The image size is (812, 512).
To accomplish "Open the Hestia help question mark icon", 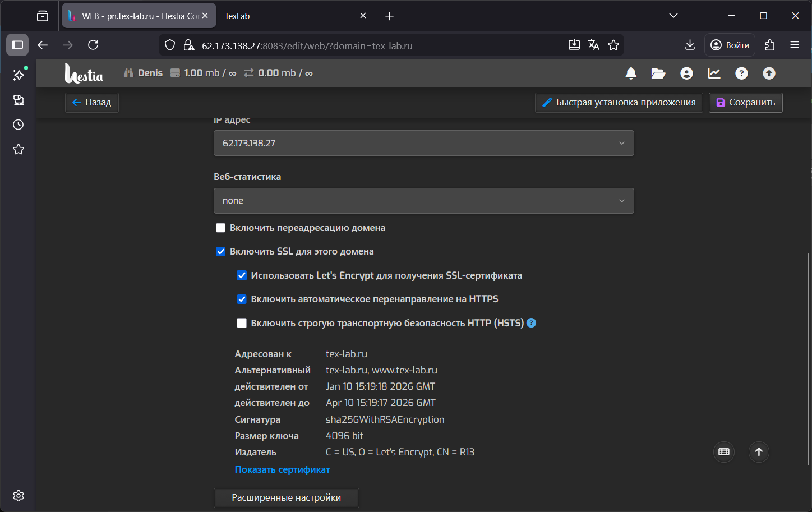I will (741, 73).
